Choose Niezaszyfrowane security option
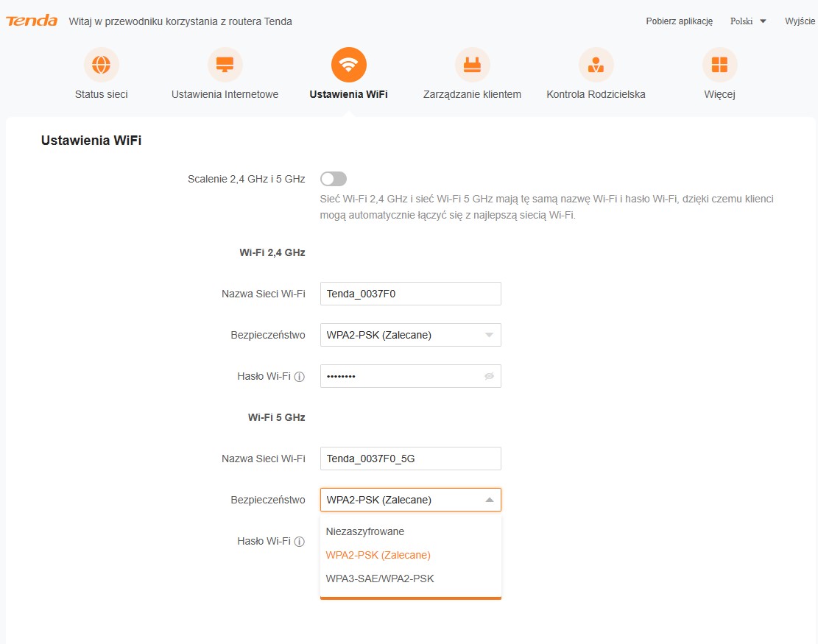This screenshot has height=644, width=818. [411, 531]
